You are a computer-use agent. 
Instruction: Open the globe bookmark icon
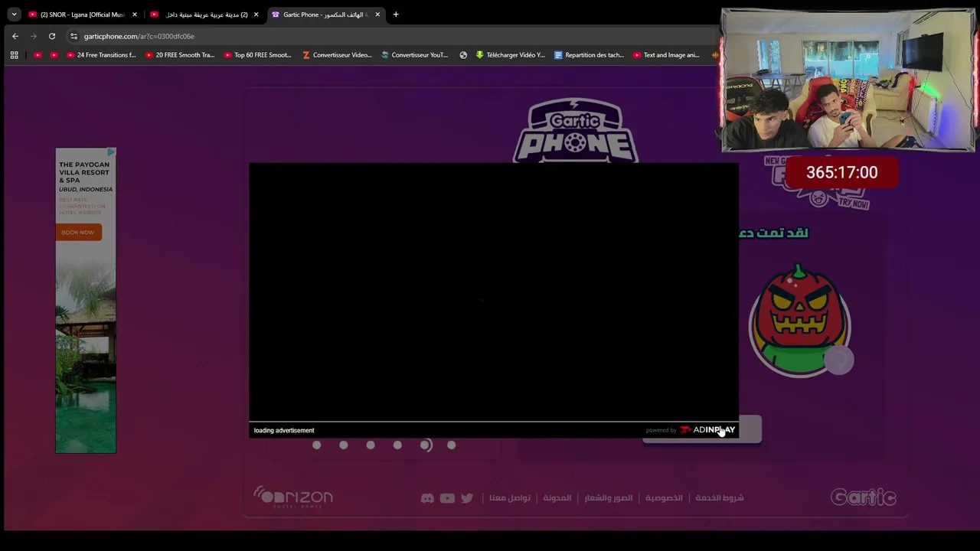click(463, 55)
